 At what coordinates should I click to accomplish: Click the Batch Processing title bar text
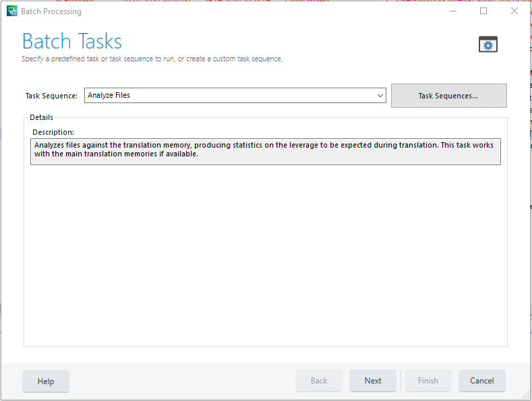coord(51,11)
